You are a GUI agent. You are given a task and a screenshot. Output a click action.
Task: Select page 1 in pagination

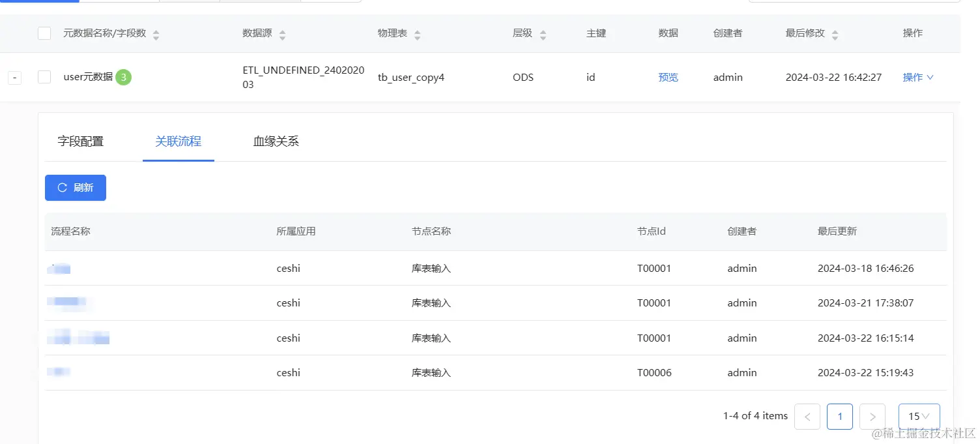coord(840,416)
